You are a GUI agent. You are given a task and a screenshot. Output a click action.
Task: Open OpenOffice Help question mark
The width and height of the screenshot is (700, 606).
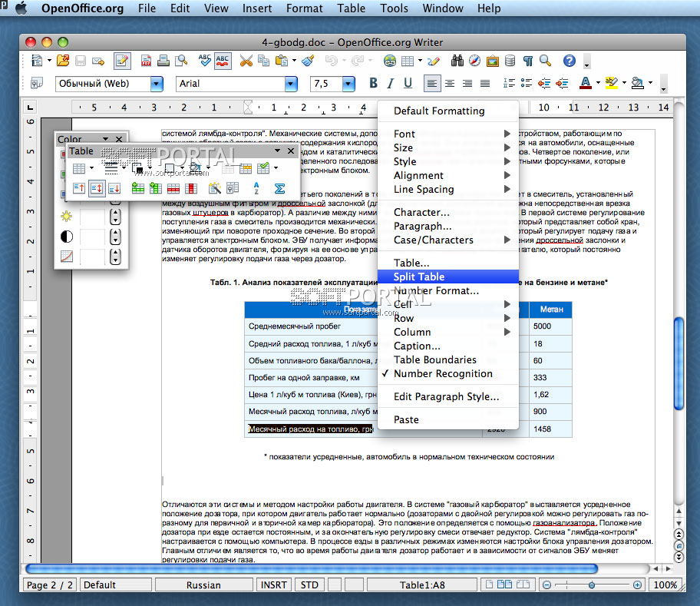click(570, 61)
